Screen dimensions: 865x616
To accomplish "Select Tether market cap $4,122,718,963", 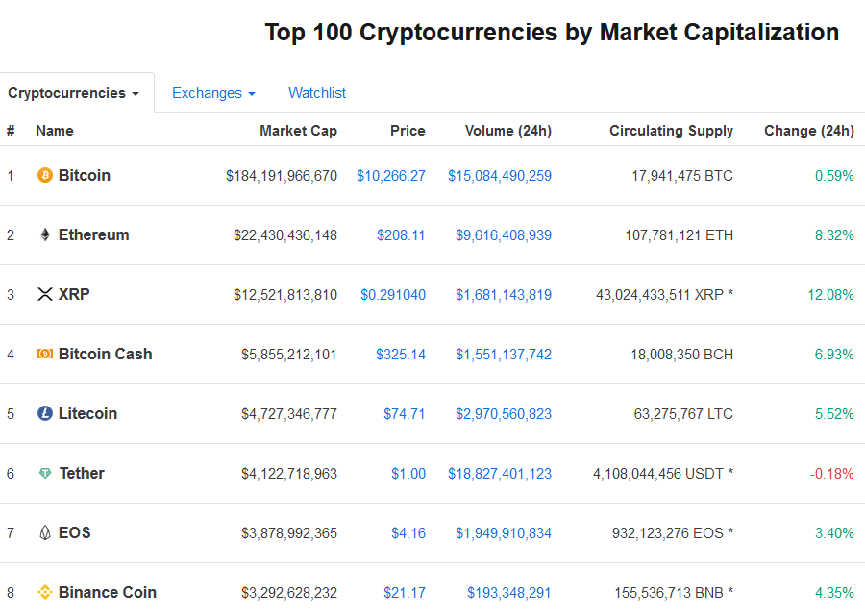I will pyautogui.click(x=289, y=474).
